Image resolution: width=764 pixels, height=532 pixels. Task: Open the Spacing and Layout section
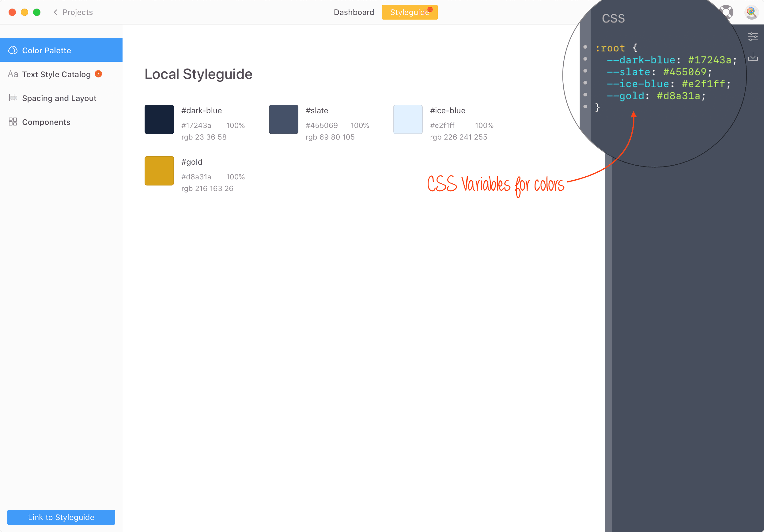tap(61, 98)
